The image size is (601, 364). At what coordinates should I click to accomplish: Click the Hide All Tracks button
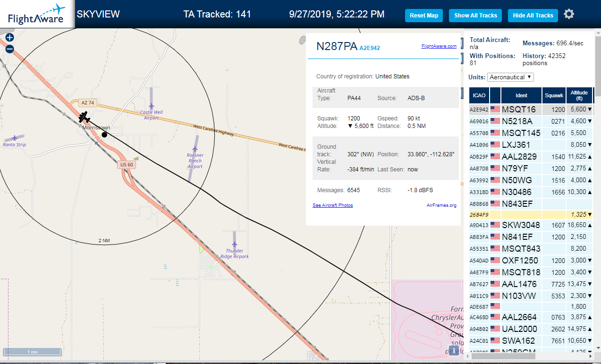[533, 16]
